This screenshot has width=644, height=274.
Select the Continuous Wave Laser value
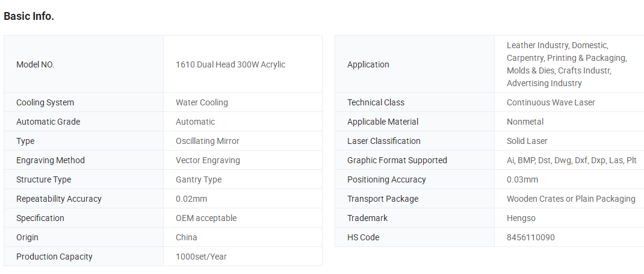pyautogui.click(x=551, y=102)
